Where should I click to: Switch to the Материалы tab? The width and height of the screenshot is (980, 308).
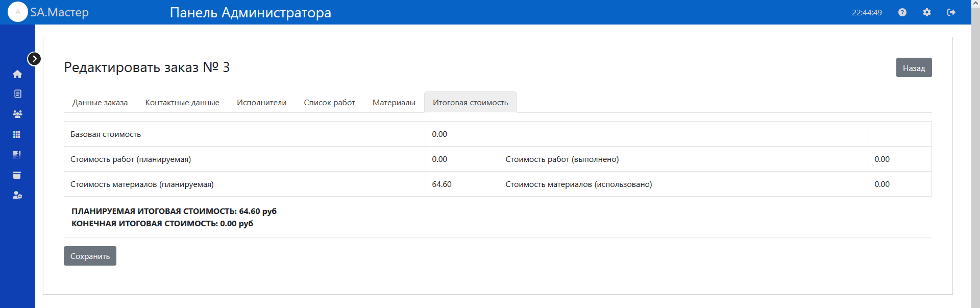(394, 103)
